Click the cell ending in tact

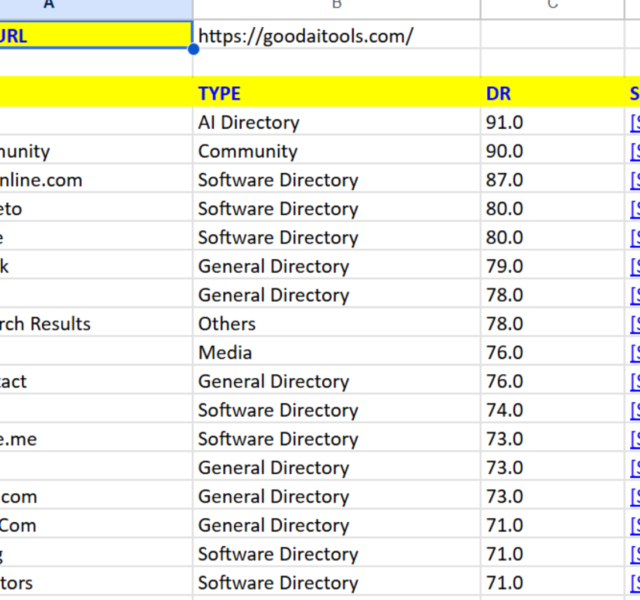(96, 381)
